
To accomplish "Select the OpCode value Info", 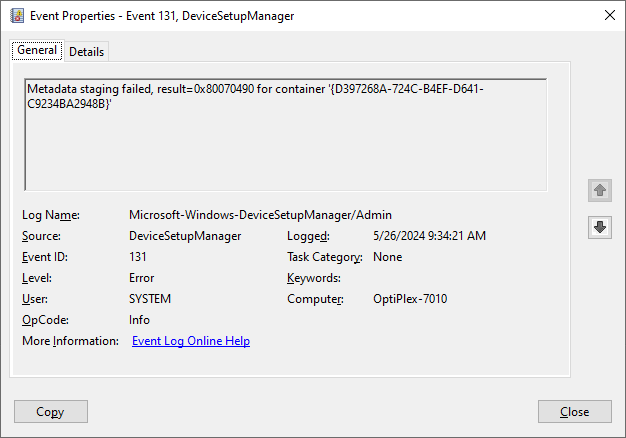I will [140, 320].
